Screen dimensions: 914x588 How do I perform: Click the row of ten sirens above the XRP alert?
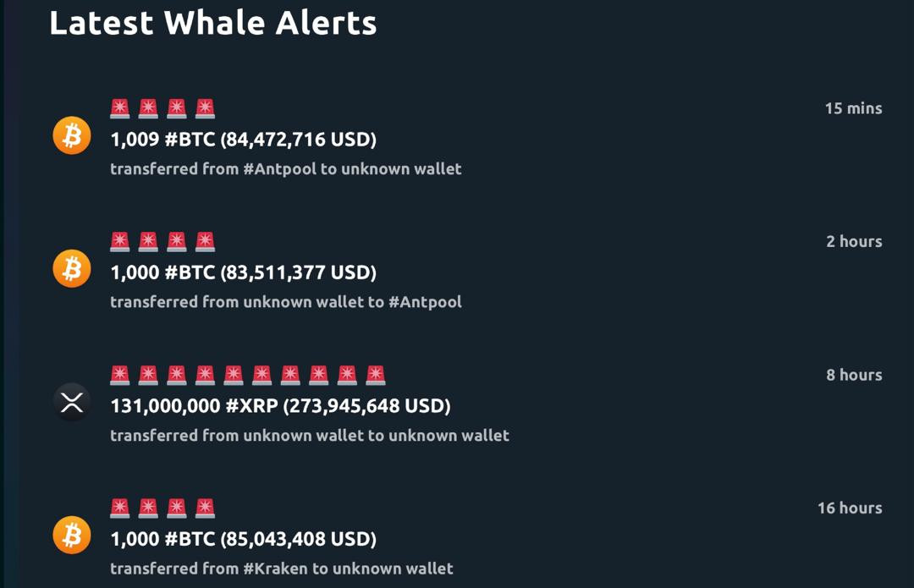[x=248, y=375]
